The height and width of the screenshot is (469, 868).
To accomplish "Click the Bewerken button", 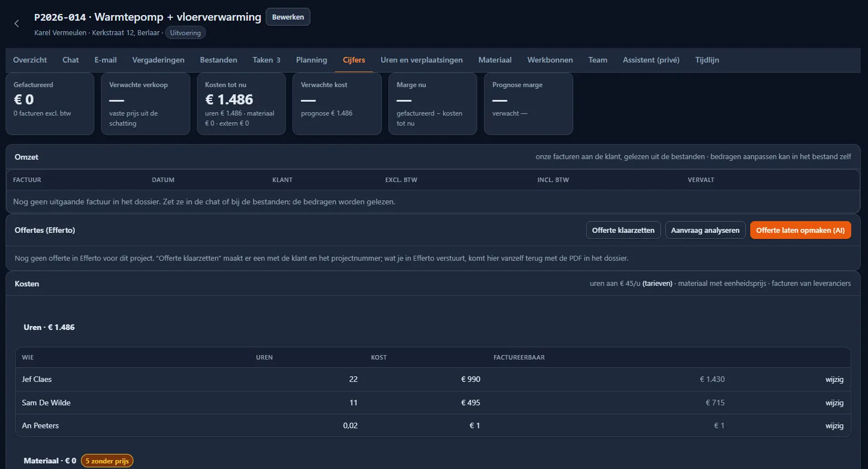I will point(288,17).
